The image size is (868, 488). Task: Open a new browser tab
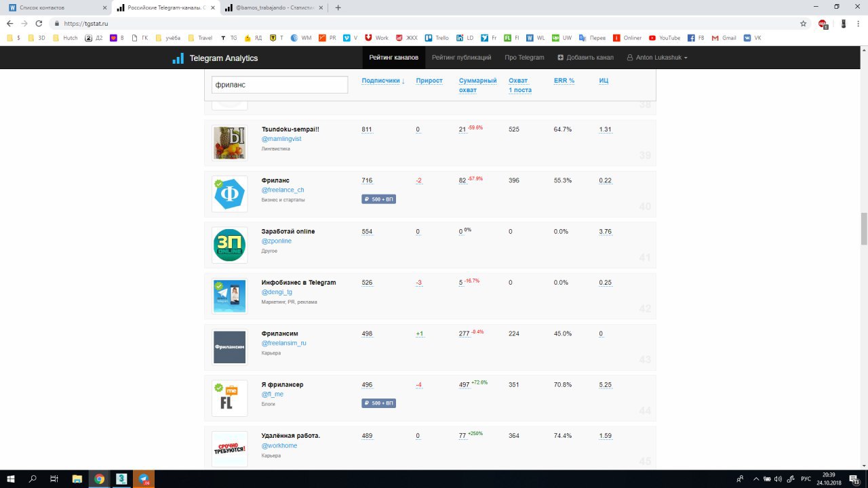(338, 7)
